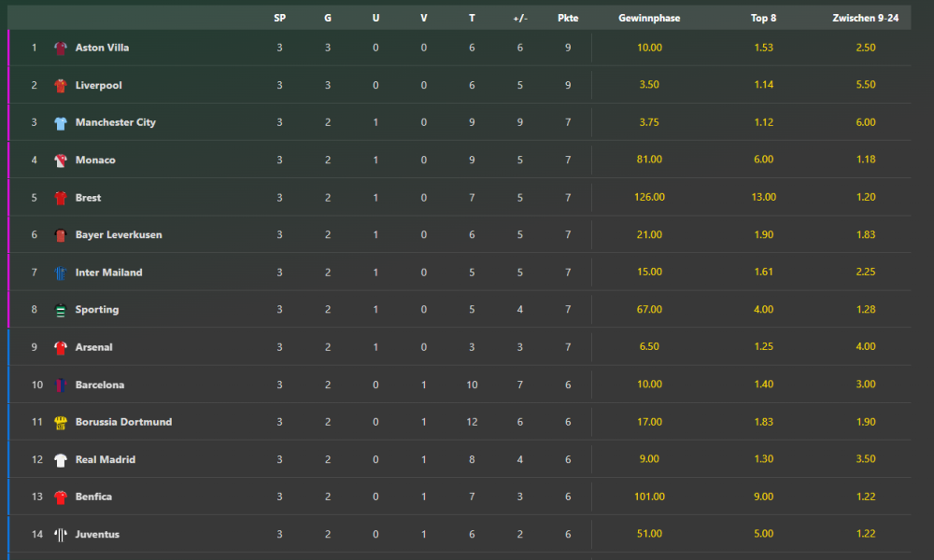Screen dimensions: 934x560
Task: Sort table by Pkte column header
Action: (x=568, y=18)
